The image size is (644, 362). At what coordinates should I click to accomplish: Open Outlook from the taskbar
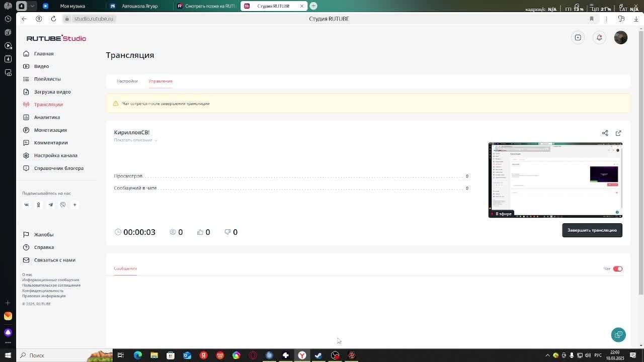(187, 355)
